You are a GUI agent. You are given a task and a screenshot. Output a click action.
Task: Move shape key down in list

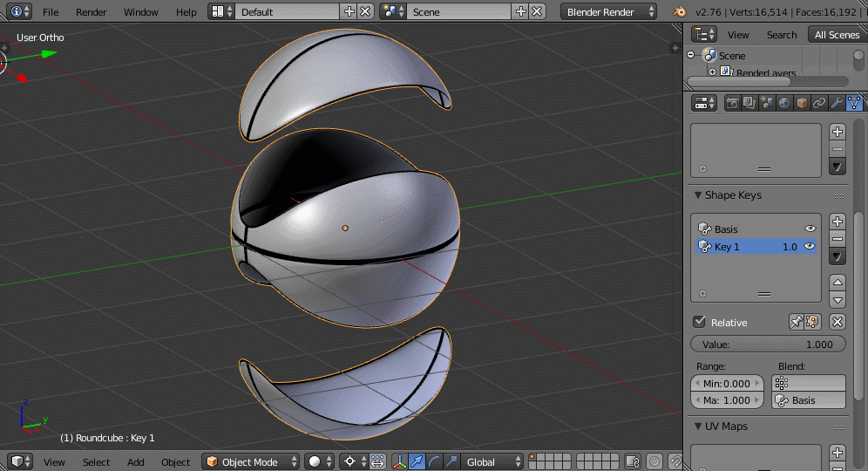(837, 300)
